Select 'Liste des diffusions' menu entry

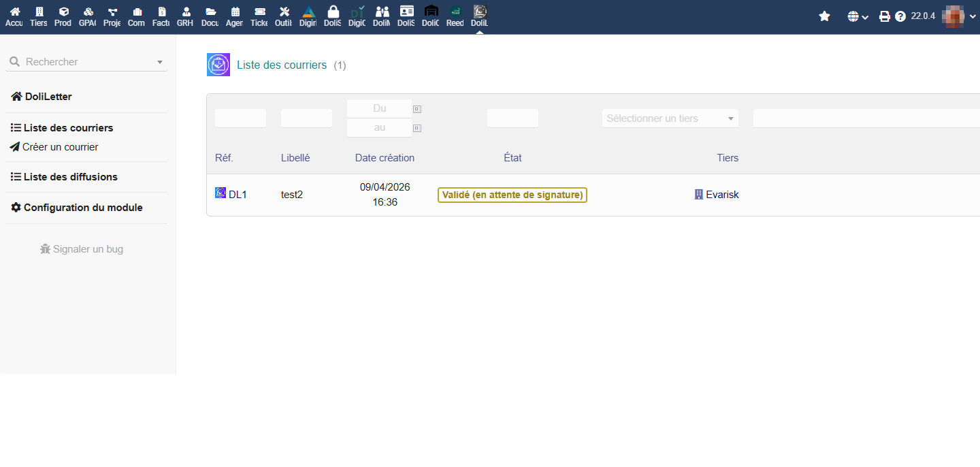tap(70, 177)
